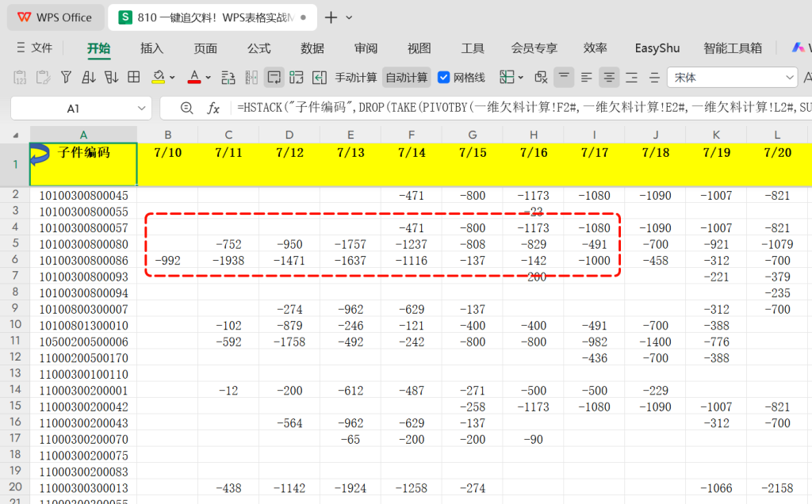Image resolution: width=812 pixels, height=504 pixels.
Task: Open the 工具 tab
Action: (x=473, y=48)
